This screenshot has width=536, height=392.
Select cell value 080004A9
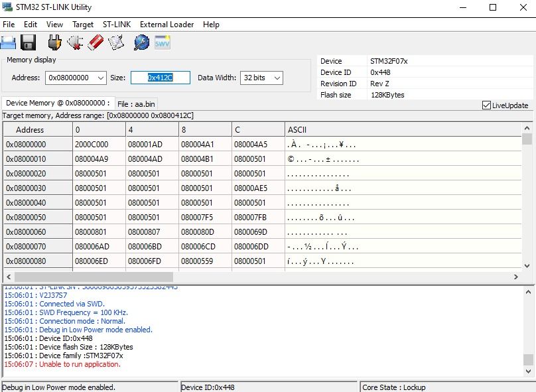(x=99, y=159)
